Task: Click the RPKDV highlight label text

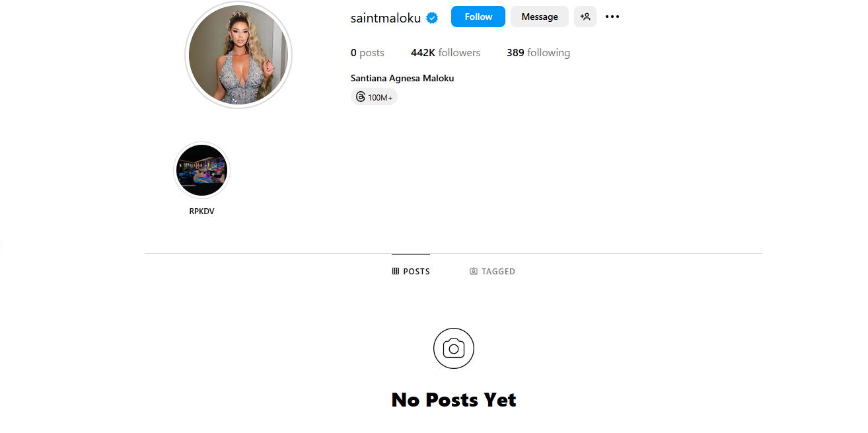Action: [201, 212]
